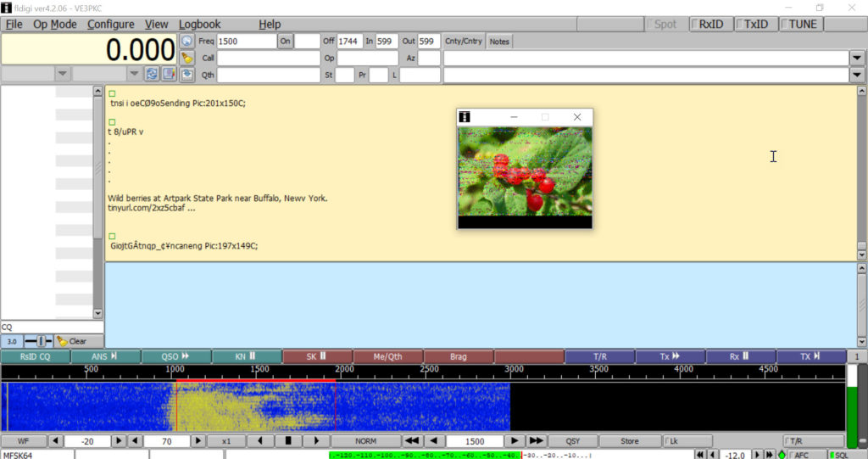Click the broom clear-log icon
The height and width of the screenshot is (459, 868).
[x=186, y=58]
